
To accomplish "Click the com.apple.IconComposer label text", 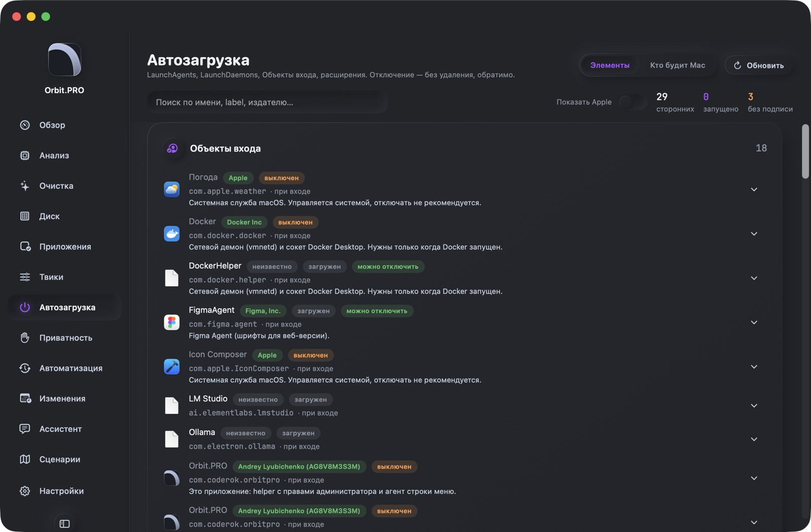I will [x=239, y=369].
